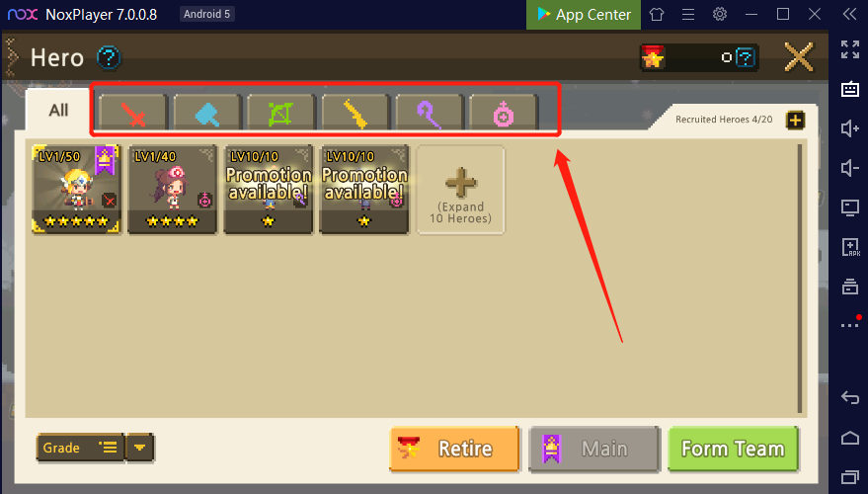
Task: Select the four-star LV1/40 nurse hero
Action: (172, 190)
